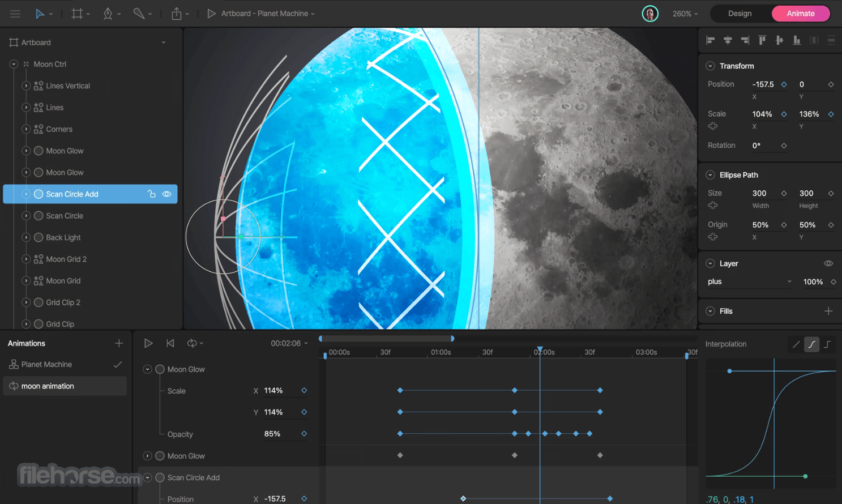Screen dimensions: 842x504
Task: Edit Position X value -157.5
Action: tap(763, 84)
